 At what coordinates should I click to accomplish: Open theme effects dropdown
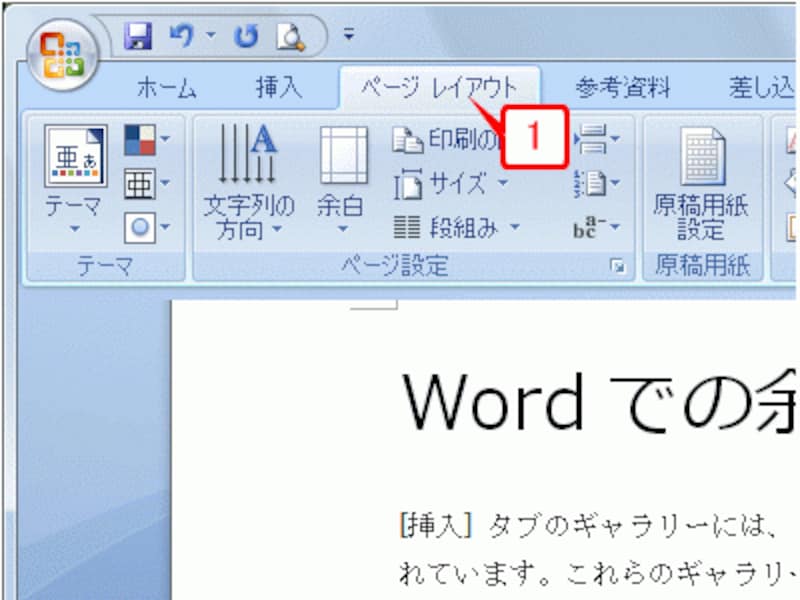tap(146, 228)
